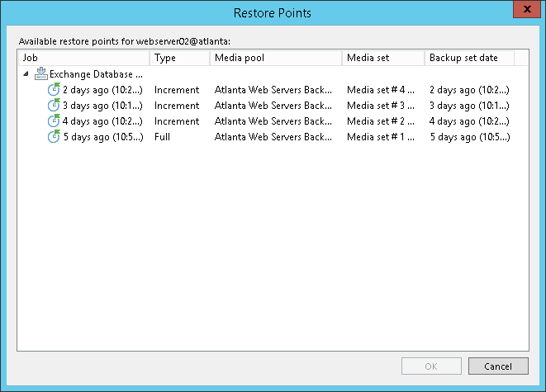Image resolution: width=546 pixels, height=392 pixels.
Task: Sort by the Media pool column header
Action: pos(275,58)
